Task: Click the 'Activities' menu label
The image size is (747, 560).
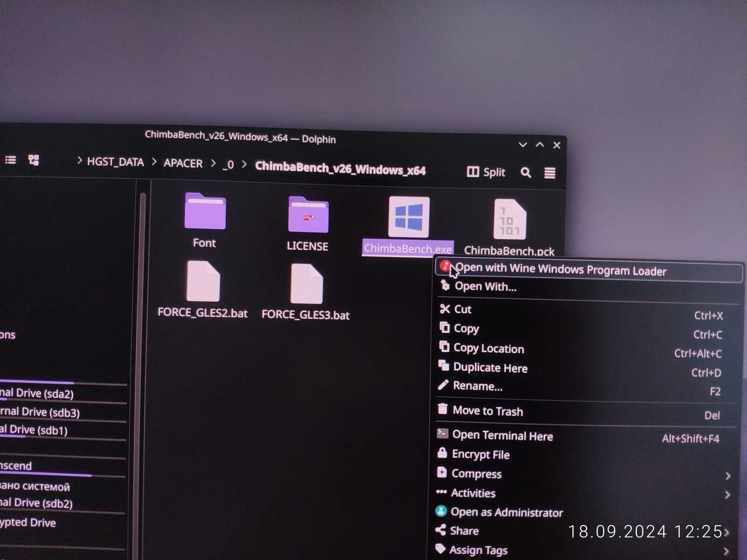Action: click(x=473, y=493)
